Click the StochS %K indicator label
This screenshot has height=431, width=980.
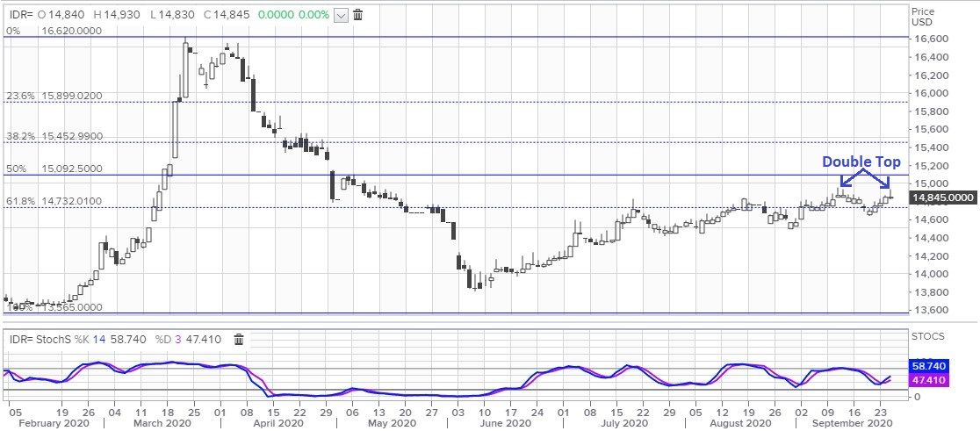click(x=49, y=339)
